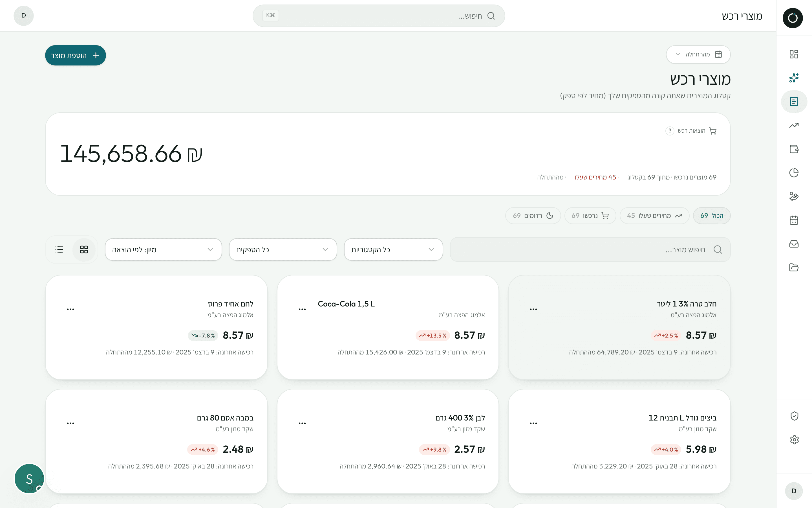This screenshot has width=812, height=508.
Task: Open the handshake sidebar icon
Action: coord(794,196)
